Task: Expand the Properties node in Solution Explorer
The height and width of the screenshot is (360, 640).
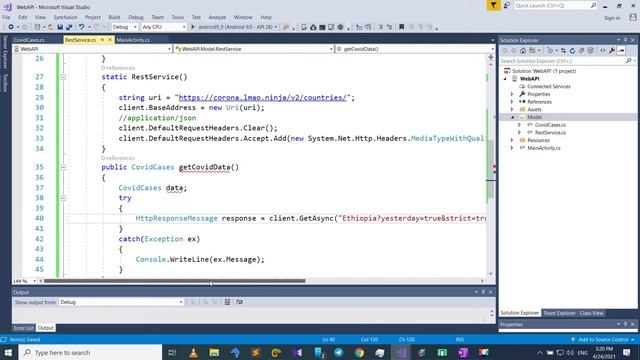Action: pos(512,94)
